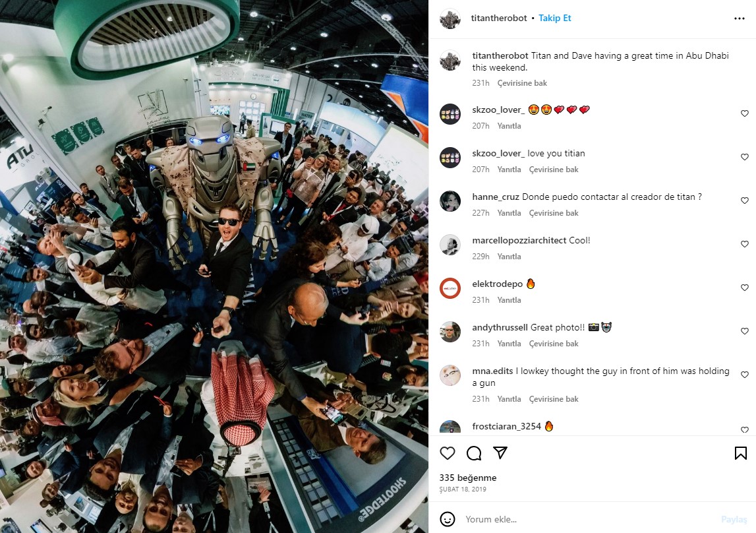Share post via paper plane icon
756x533 pixels.
500,453
